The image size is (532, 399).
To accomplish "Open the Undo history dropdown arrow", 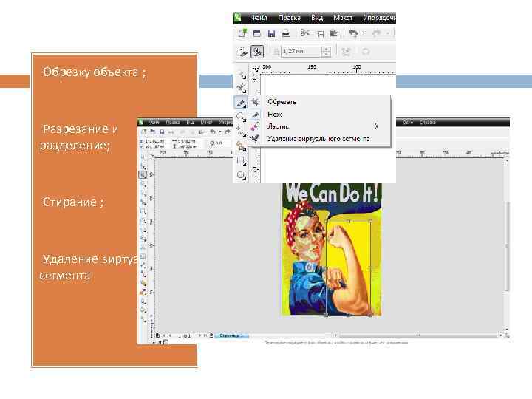I will [x=365, y=33].
